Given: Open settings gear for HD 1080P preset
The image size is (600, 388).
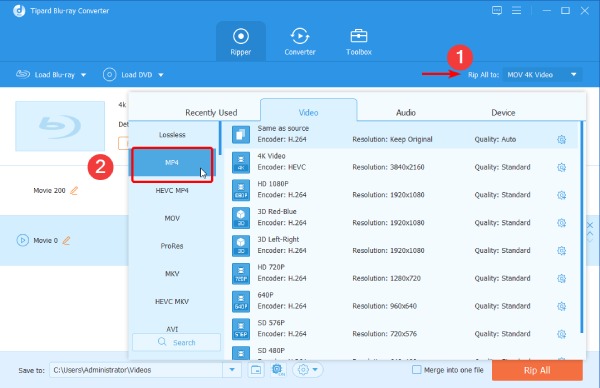Looking at the screenshot, I should [x=561, y=195].
